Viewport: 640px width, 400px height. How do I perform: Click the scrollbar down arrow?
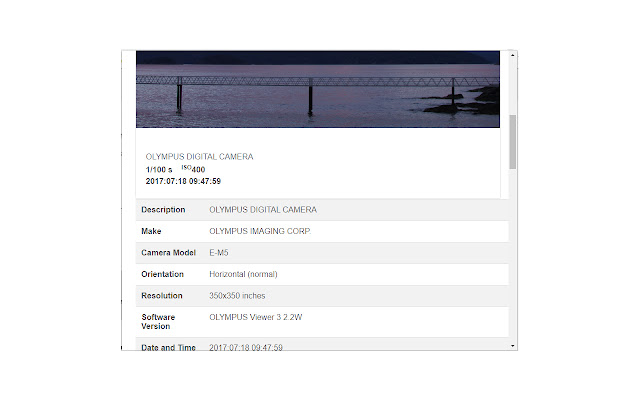click(513, 345)
